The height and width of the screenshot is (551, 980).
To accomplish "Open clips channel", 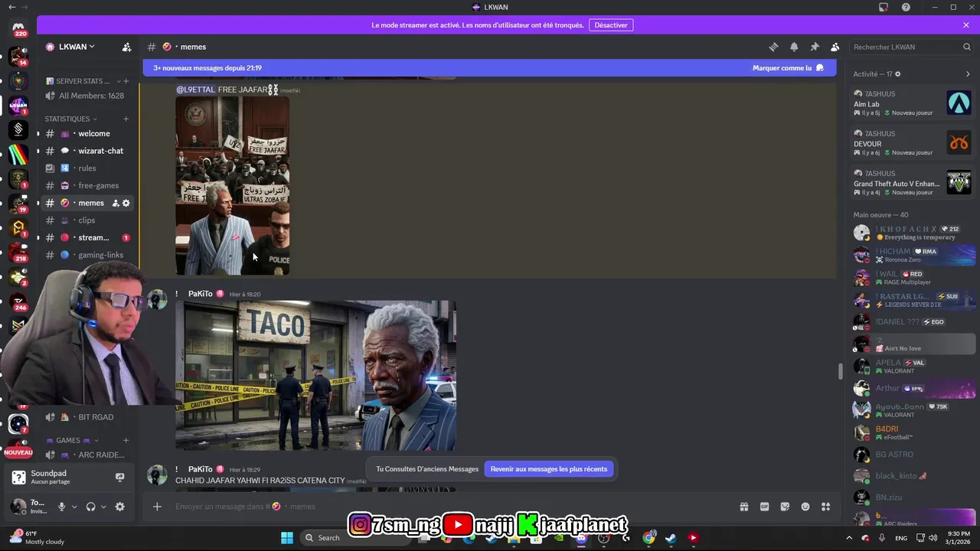I will 88,220.
